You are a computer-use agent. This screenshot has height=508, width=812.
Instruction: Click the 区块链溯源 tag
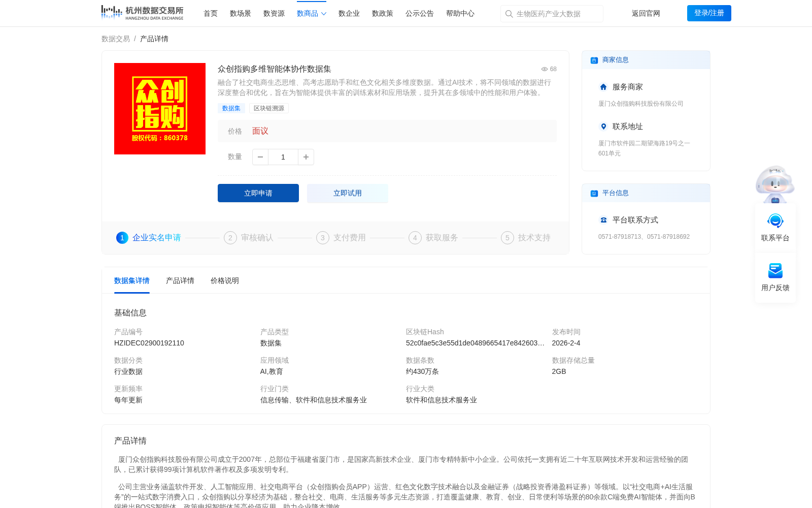point(269,108)
